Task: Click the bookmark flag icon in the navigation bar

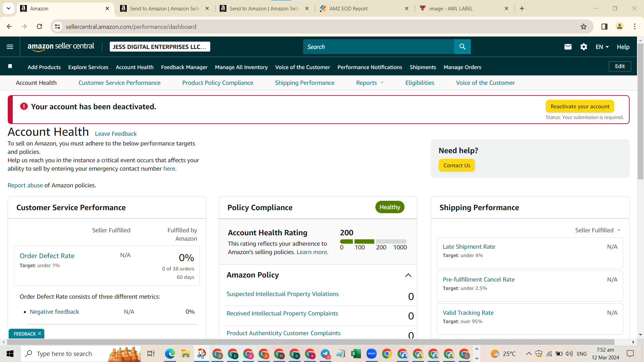Action: pos(10,67)
